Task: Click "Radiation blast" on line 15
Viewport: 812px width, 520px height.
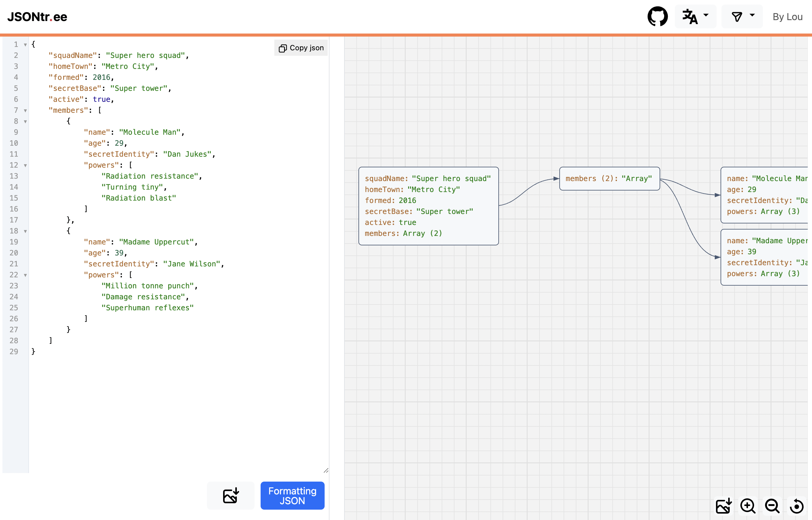Action: pyautogui.click(x=138, y=198)
